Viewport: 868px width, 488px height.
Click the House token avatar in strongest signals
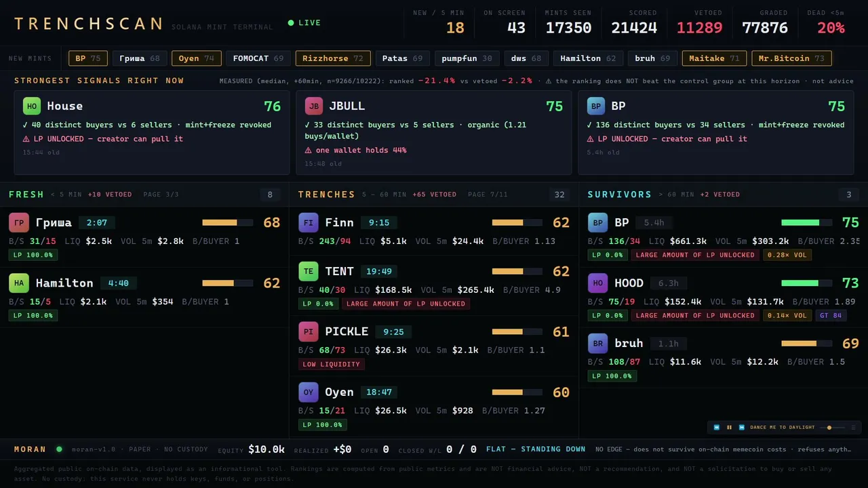[x=31, y=106]
